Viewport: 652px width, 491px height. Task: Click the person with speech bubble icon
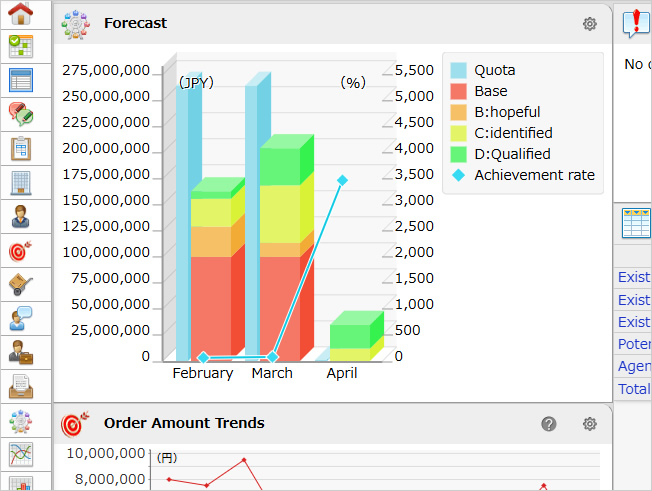click(20, 318)
